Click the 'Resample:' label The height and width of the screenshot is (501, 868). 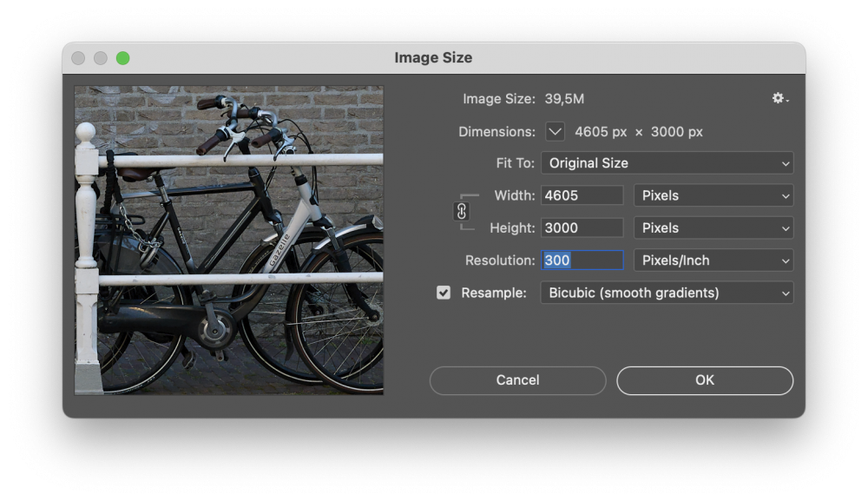tap(494, 293)
